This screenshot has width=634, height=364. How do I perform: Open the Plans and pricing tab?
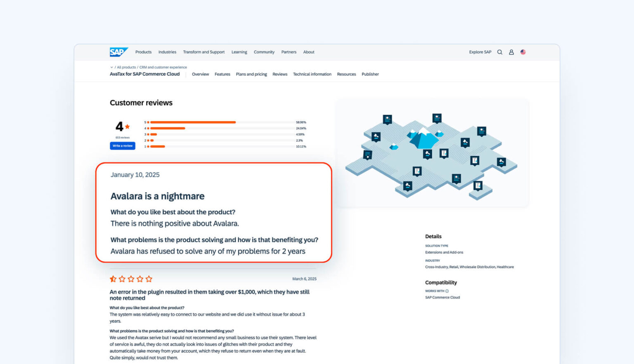[x=251, y=74]
